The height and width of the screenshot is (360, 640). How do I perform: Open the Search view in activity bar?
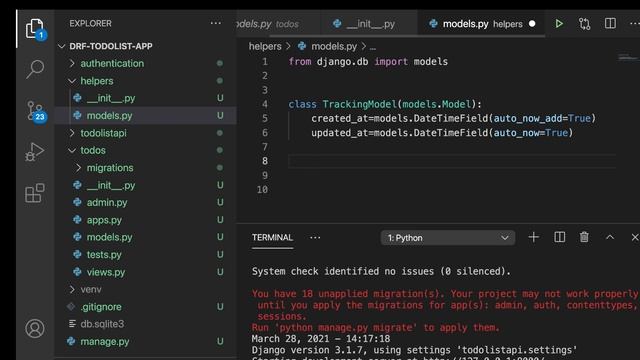pyautogui.click(x=35, y=69)
